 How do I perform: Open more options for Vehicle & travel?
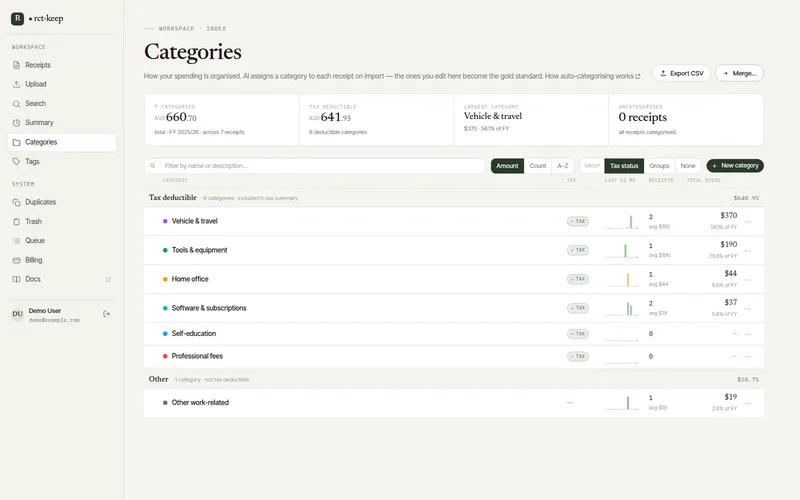point(747,222)
